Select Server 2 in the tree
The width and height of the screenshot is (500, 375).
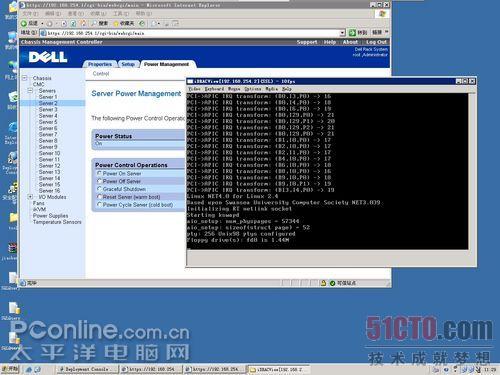coord(48,103)
